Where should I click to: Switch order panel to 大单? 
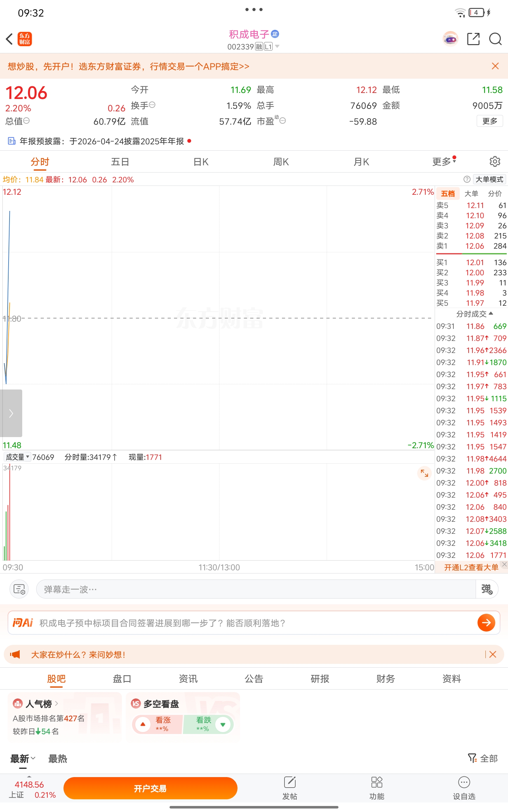[x=471, y=193]
